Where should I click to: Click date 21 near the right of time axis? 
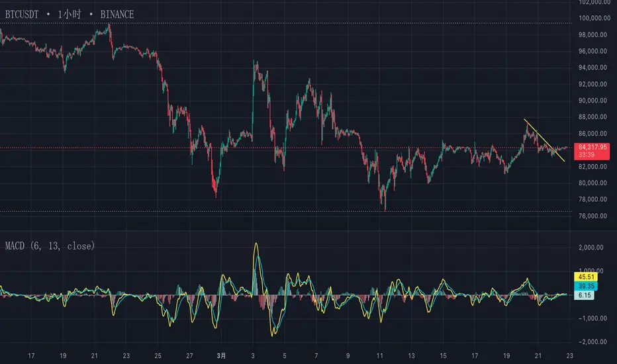[538, 356]
